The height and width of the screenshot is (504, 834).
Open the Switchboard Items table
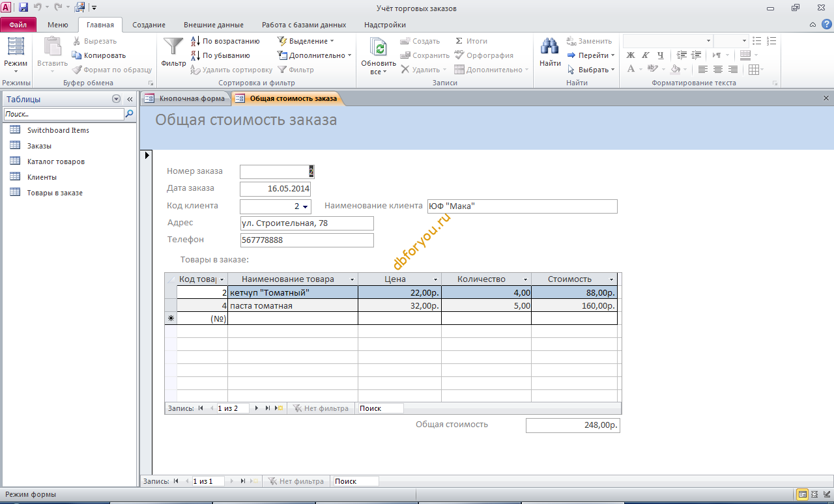[58, 130]
